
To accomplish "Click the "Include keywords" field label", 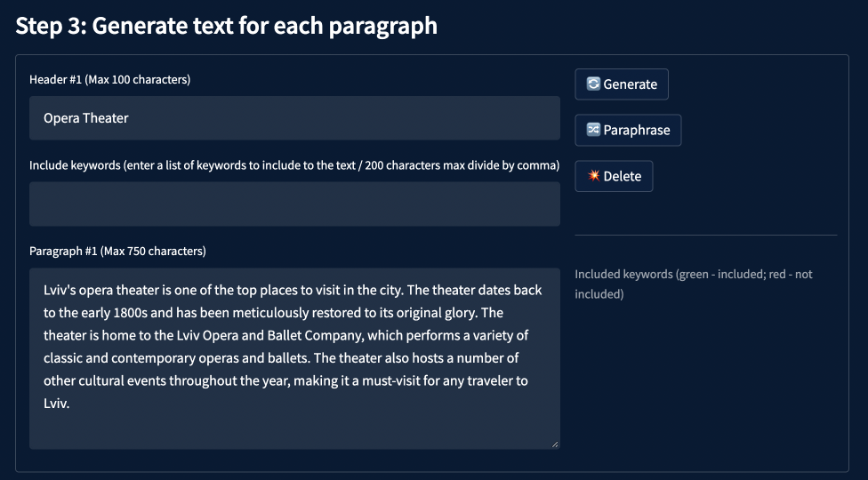I will (293, 165).
